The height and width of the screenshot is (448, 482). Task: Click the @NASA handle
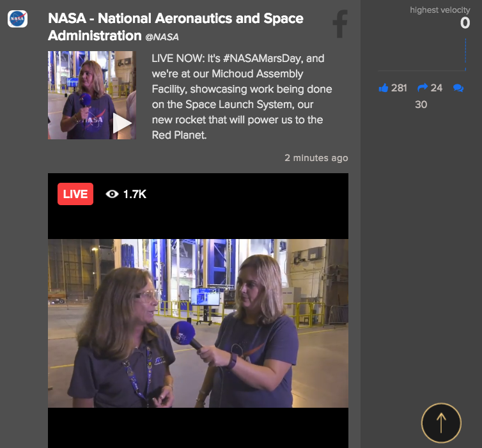[162, 37]
